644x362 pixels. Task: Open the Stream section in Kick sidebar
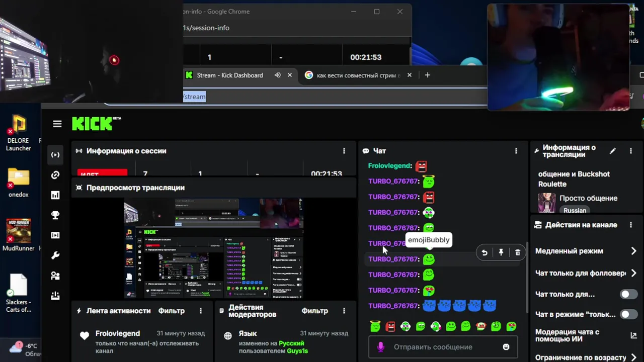tap(55, 155)
